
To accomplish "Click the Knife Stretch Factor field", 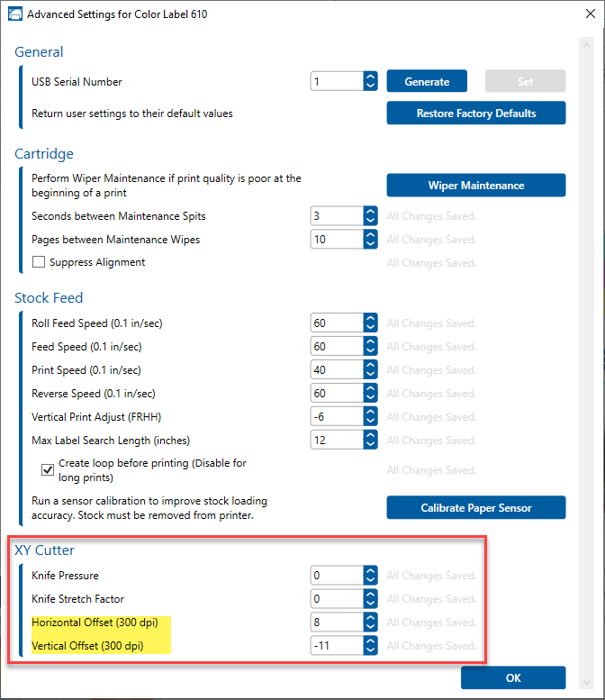I will 338,599.
